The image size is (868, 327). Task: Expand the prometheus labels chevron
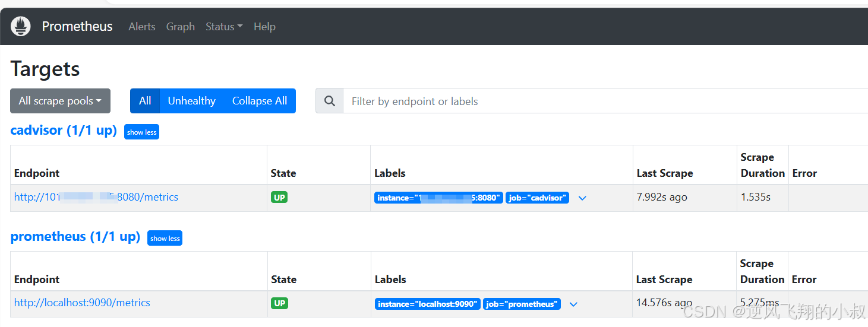[x=573, y=304]
